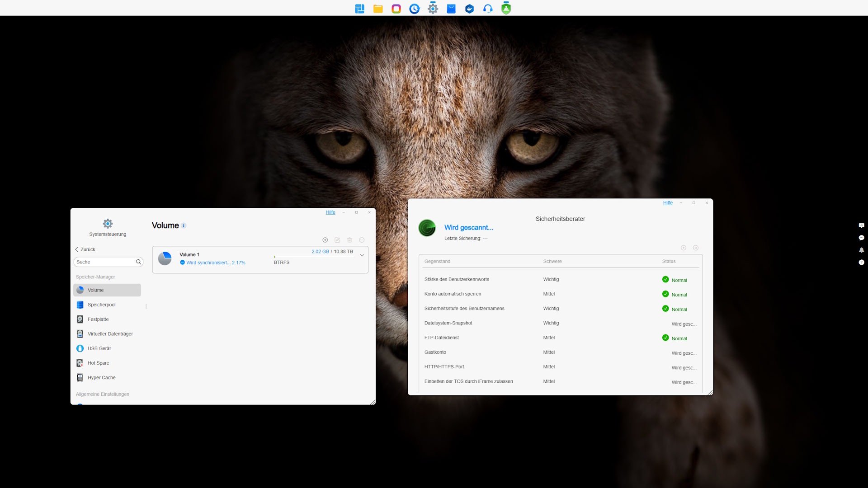Click the Hilfe link in Sicherheitsberater

668,202
